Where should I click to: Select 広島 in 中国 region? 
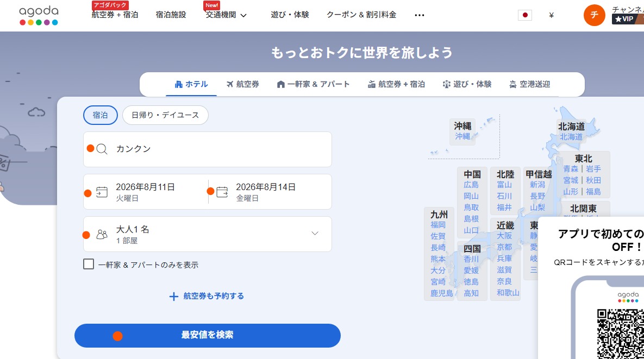click(471, 185)
